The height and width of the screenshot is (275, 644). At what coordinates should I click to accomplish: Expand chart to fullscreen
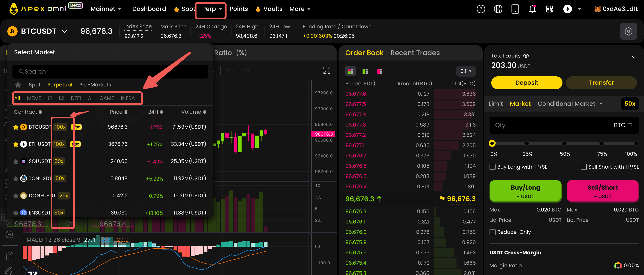327,71
